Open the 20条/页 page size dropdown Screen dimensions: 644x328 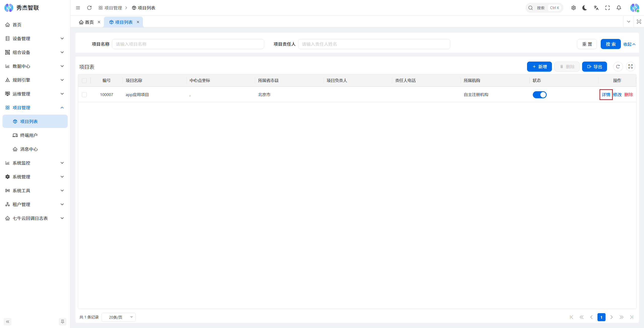118,317
